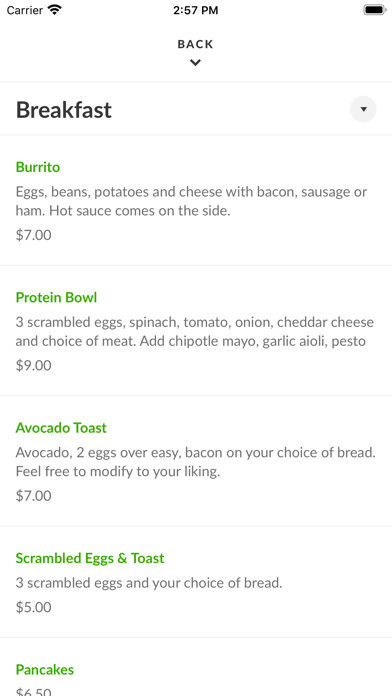
Task: Open Protein Bowl description text
Action: (x=194, y=332)
